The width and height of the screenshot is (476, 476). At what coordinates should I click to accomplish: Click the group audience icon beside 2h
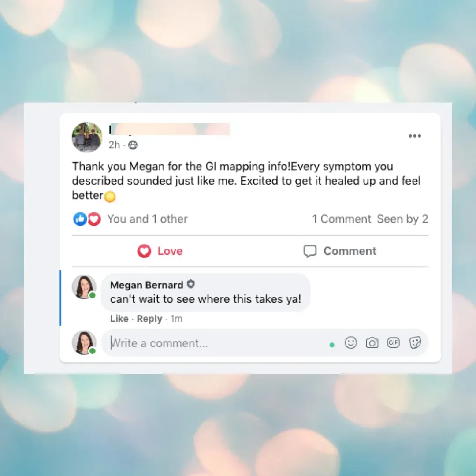[x=133, y=145]
